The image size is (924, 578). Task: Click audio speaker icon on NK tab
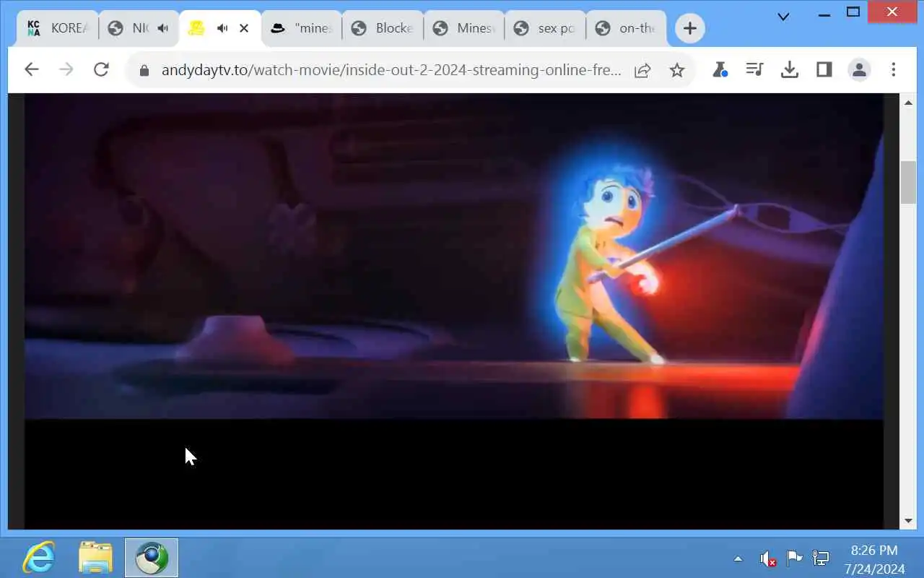point(163,28)
